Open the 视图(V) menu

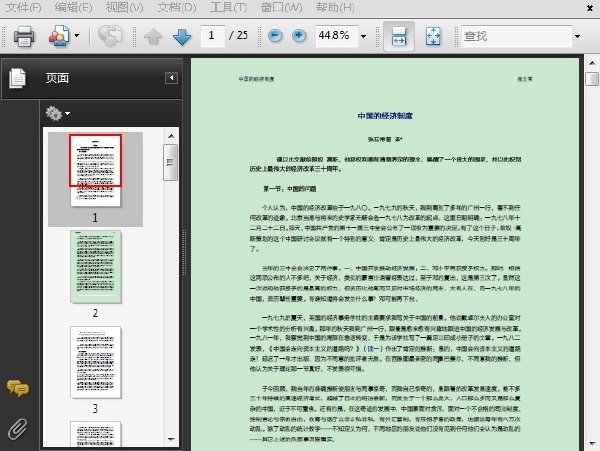pyautogui.click(x=124, y=7)
